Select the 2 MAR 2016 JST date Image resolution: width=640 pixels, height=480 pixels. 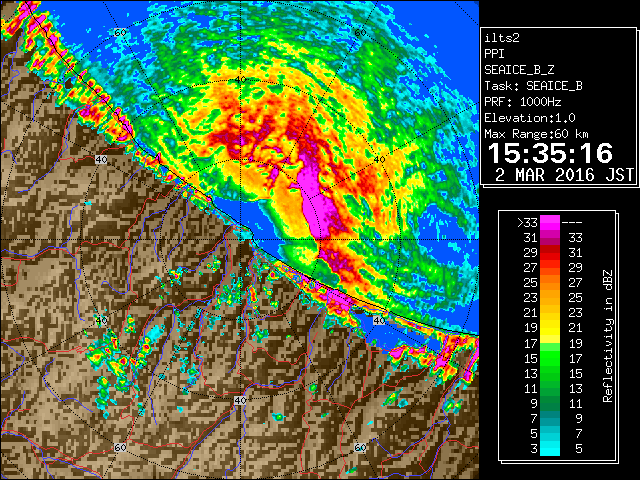564,175
